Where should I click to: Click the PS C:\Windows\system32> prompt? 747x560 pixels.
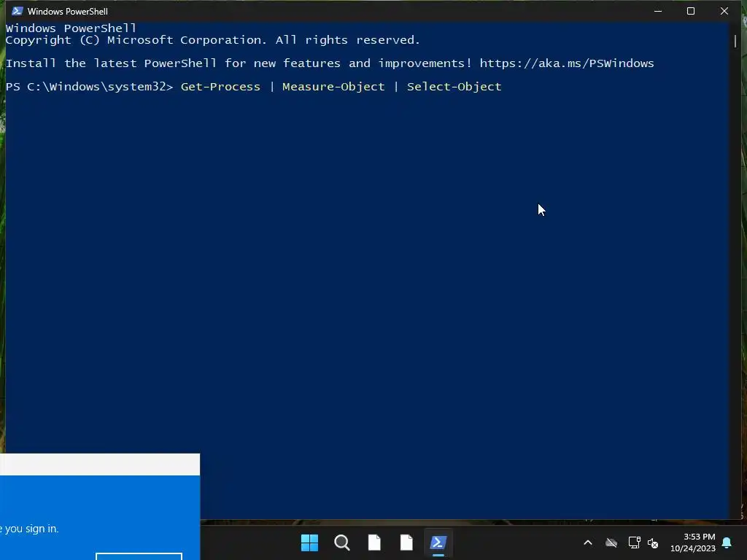click(x=89, y=87)
